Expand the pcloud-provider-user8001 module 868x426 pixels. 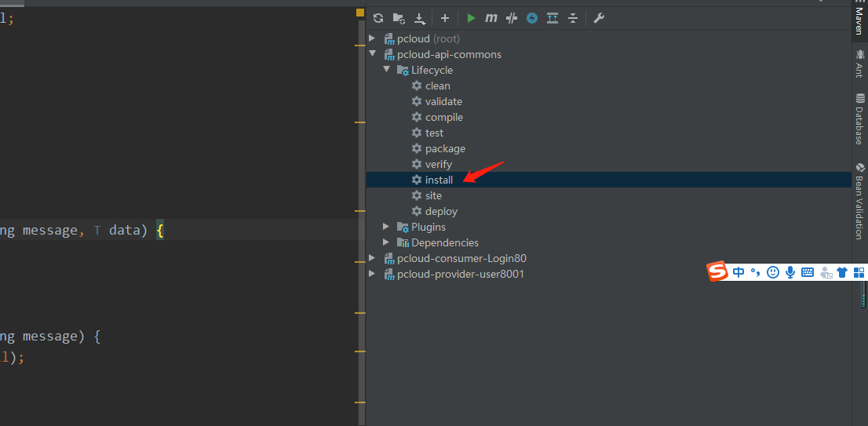pos(372,274)
